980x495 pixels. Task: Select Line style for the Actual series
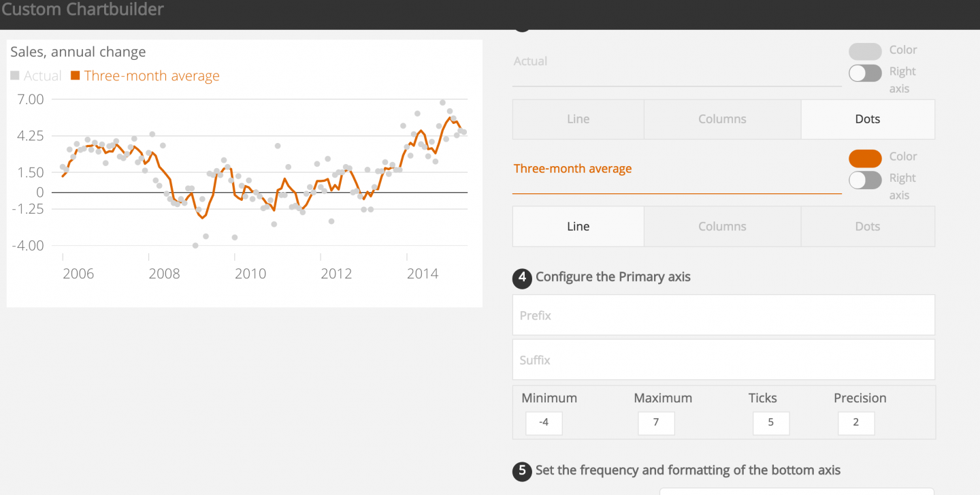click(577, 119)
